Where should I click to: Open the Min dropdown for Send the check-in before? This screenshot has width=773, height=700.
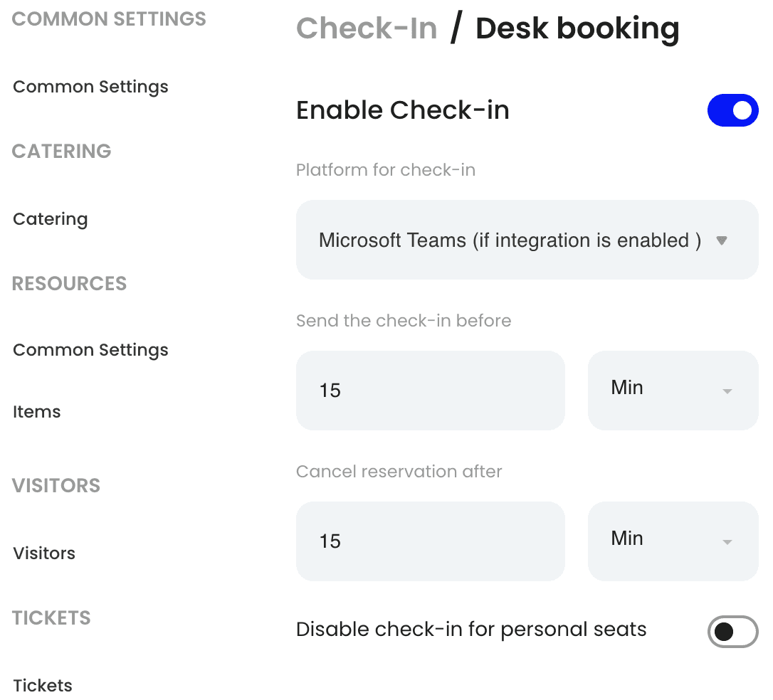(673, 390)
